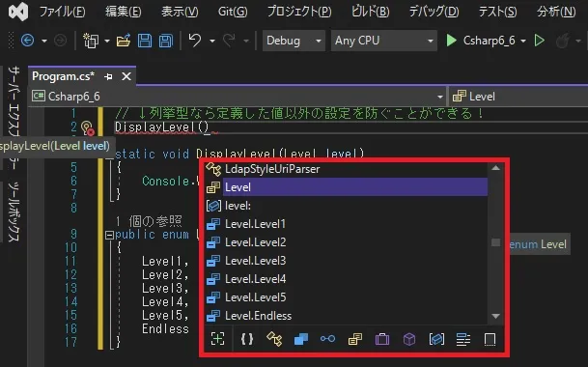
Task: Pin the Program.cs tab
Action: 108,76
